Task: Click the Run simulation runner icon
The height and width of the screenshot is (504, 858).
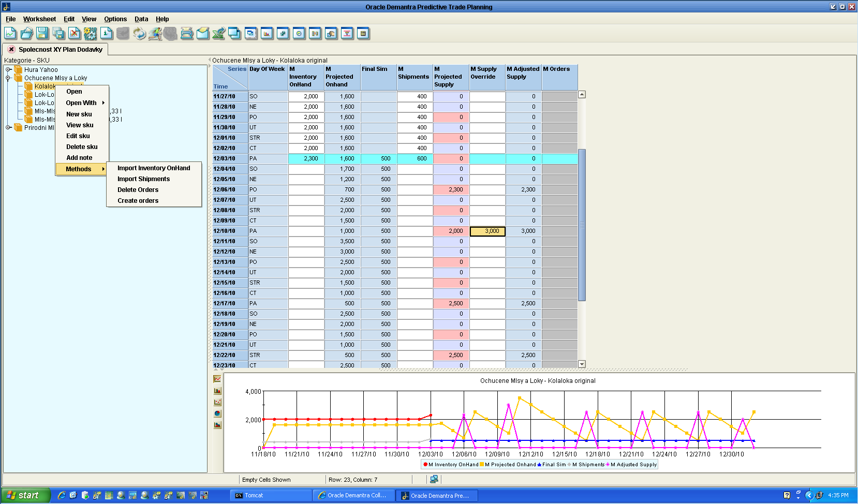Action: click(155, 34)
